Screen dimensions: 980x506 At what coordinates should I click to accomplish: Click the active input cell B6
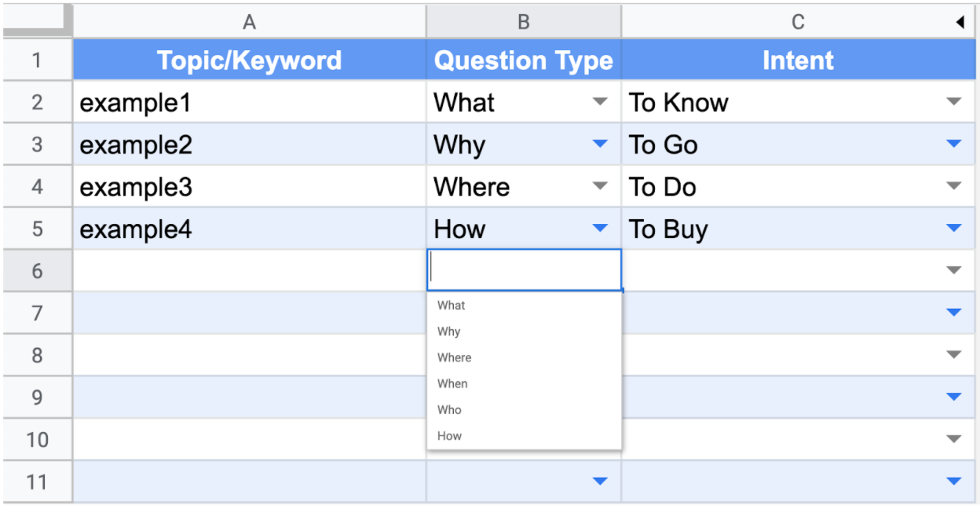(x=524, y=270)
